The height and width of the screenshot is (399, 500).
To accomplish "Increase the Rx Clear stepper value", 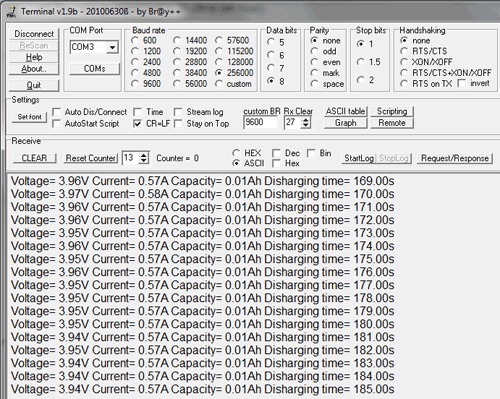I will tap(306, 120).
